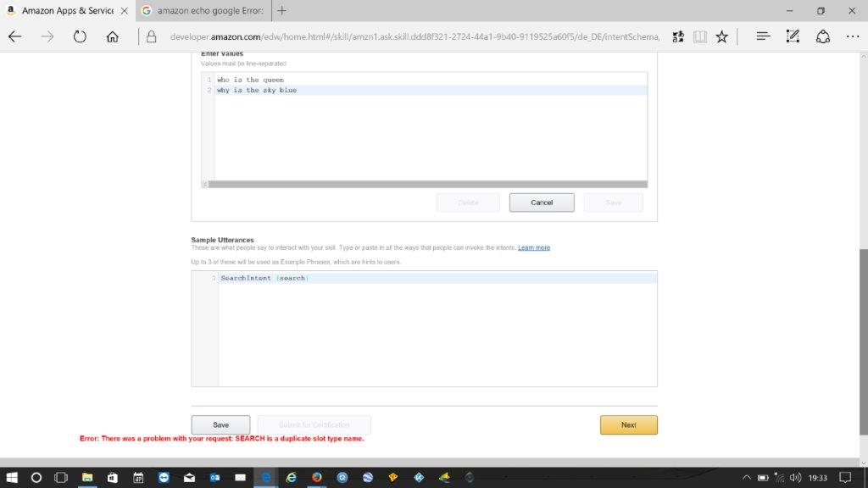868x488 pixels.
Task: Click the yellow Next button
Action: (x=628, y=424)
